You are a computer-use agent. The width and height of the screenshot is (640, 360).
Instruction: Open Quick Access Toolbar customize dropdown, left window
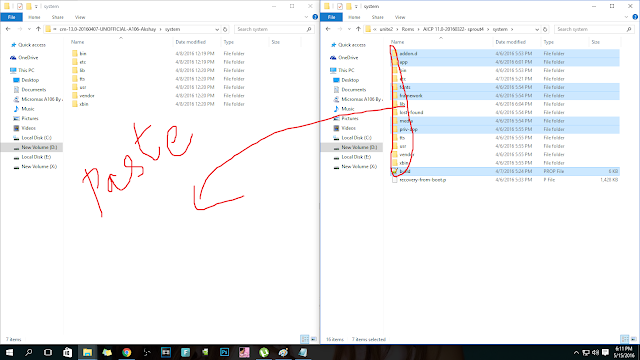click(x=36, y=7)
